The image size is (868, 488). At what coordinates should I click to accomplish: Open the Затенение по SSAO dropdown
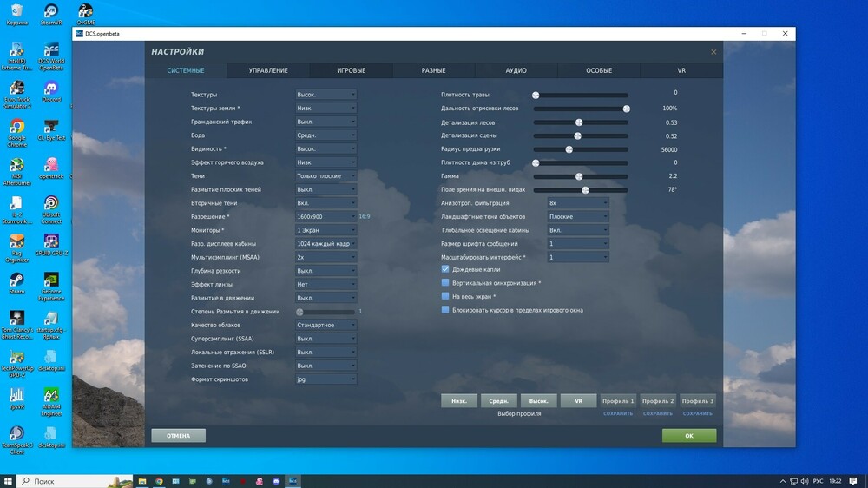coord(325,366)
